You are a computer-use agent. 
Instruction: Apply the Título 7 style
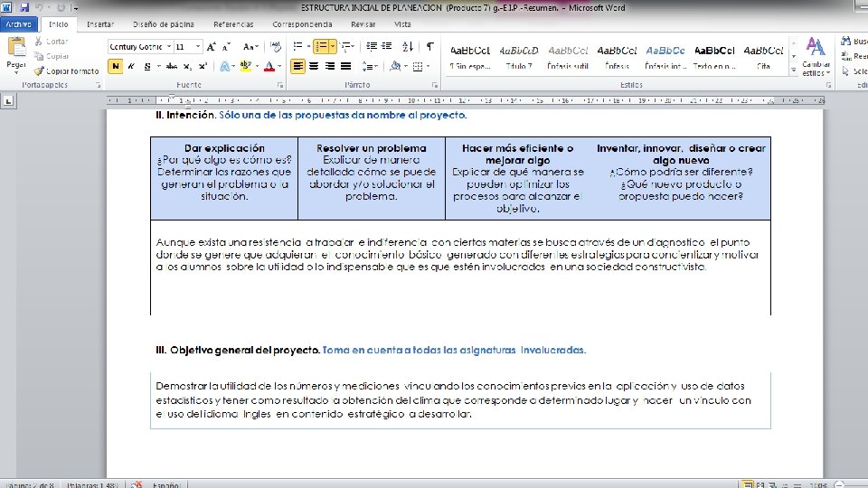click(x=519, y=57)
